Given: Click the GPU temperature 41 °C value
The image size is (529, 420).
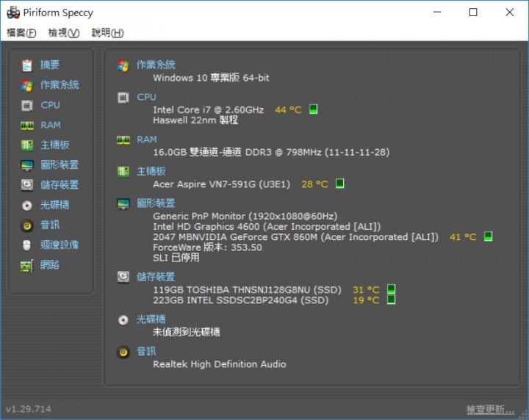Looking at the screenshot, I should point(463,237).
